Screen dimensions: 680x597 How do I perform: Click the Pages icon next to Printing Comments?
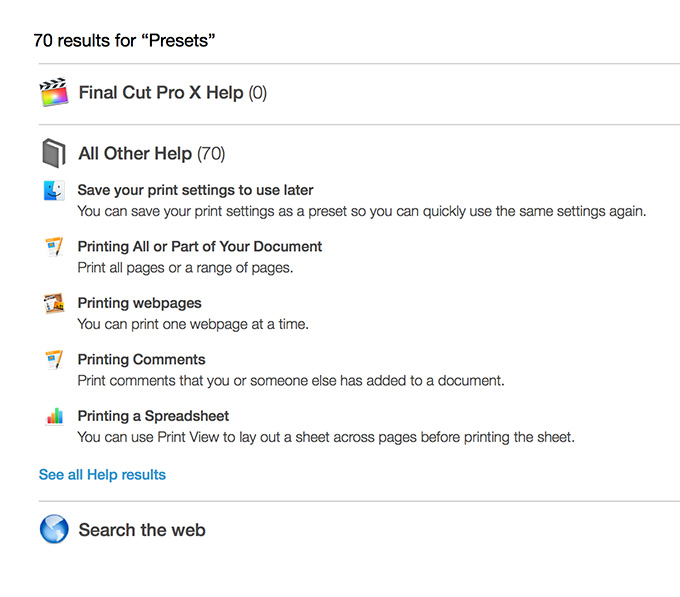[54, 359]
